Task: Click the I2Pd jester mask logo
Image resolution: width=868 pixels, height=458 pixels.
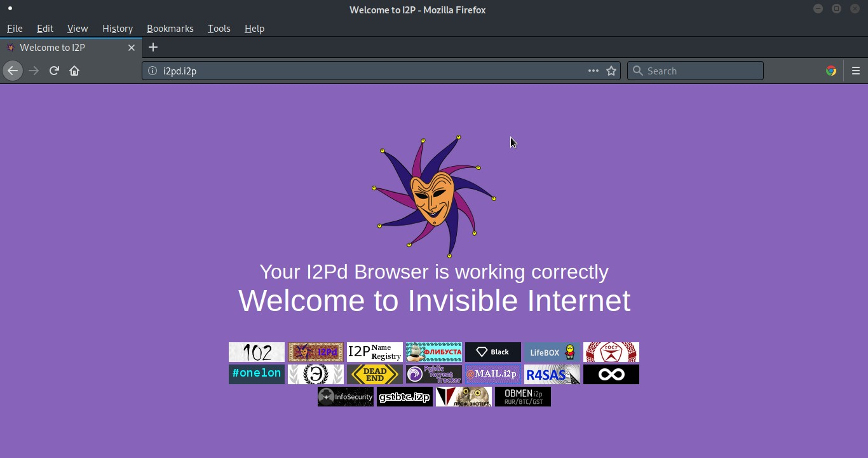Action: tap(434, 196)
